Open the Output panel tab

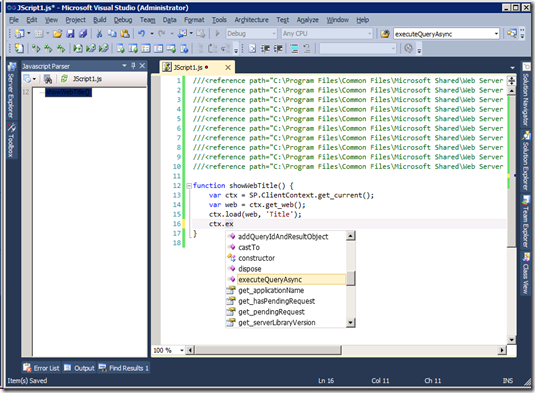click(x=79, y=368)
